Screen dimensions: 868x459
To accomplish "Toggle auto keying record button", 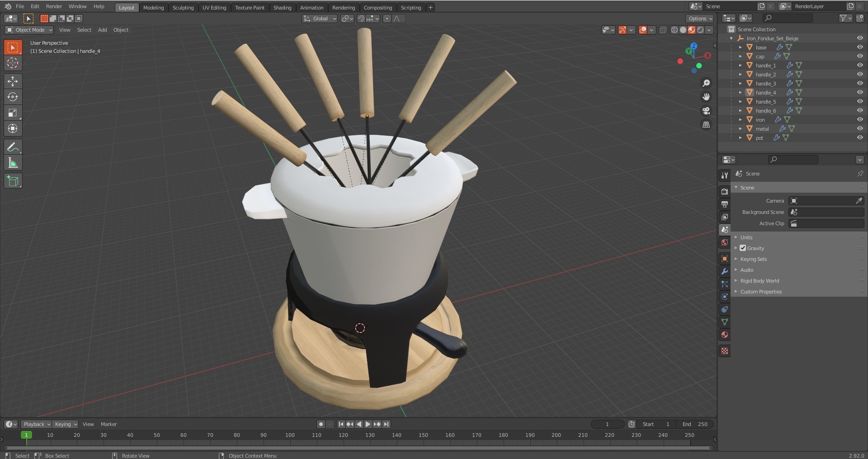I will pos(321,424).
